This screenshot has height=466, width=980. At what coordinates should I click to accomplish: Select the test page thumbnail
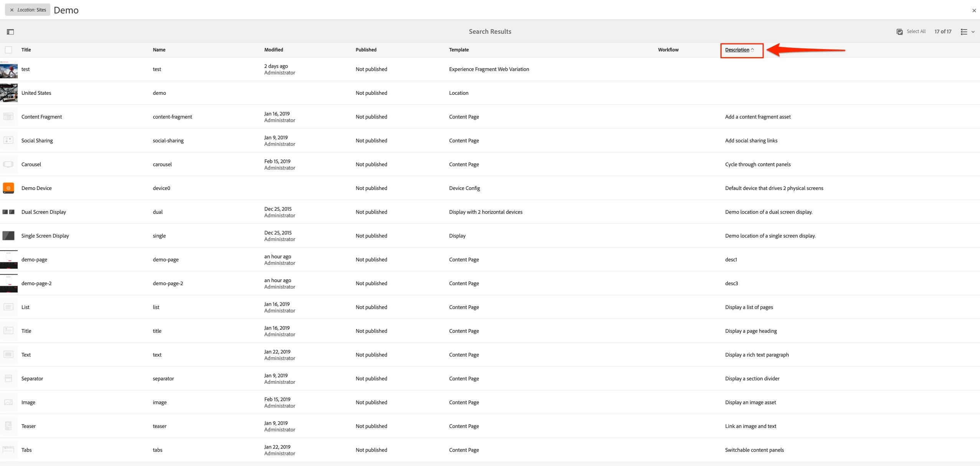tap(8, 69)
